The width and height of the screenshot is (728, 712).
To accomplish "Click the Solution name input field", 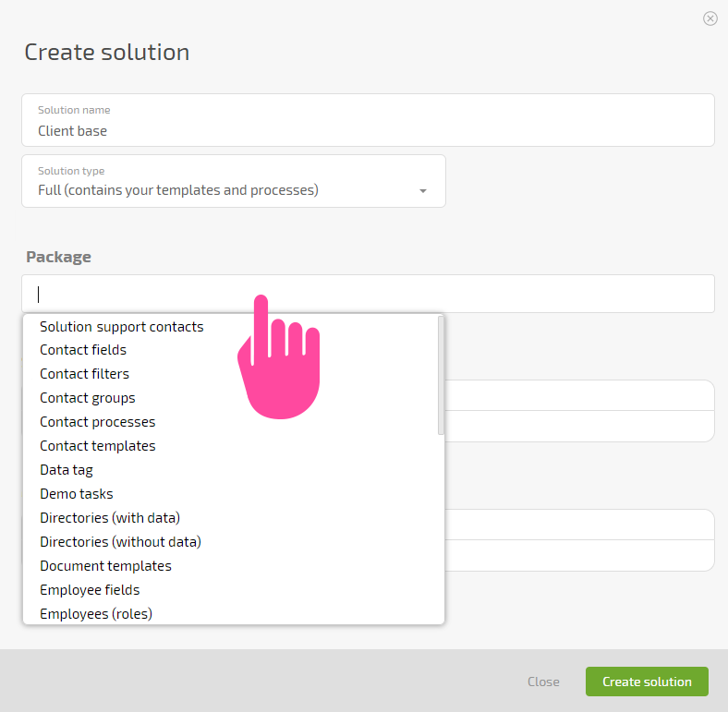I will [x=368, y=120].
